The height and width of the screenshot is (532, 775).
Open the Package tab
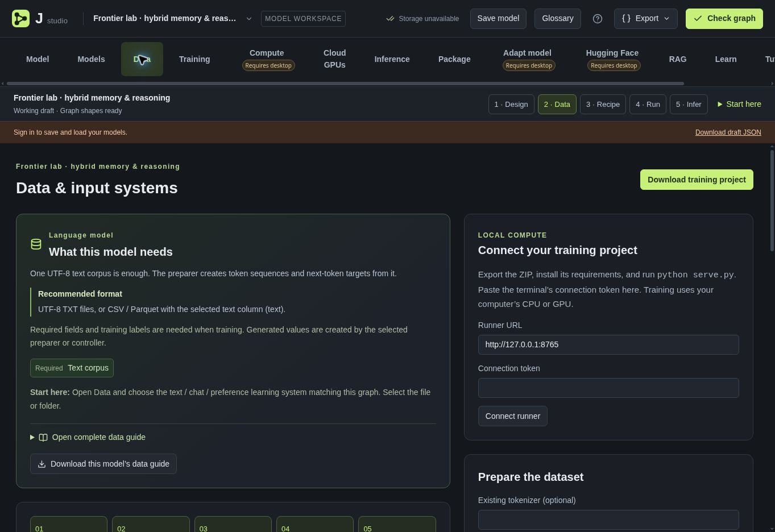tap(454, 59)
